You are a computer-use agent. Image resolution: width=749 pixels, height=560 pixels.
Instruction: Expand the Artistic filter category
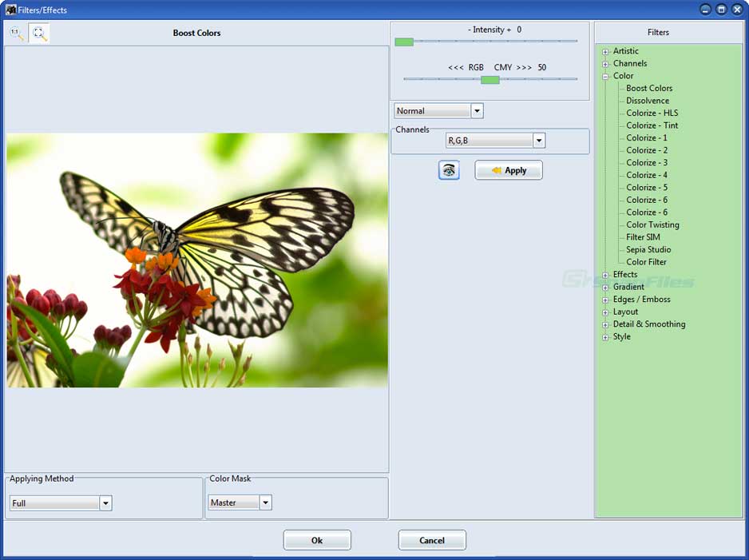(x=604, y=50)
